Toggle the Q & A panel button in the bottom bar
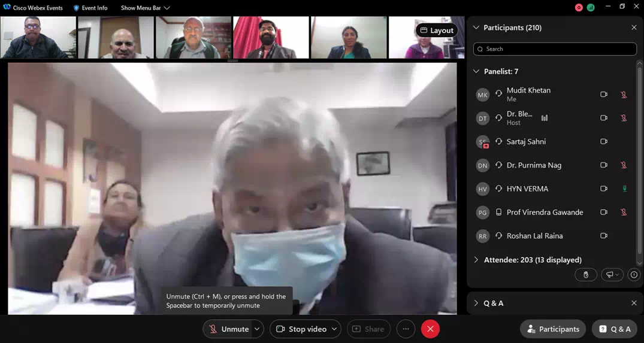 (615, 329)
